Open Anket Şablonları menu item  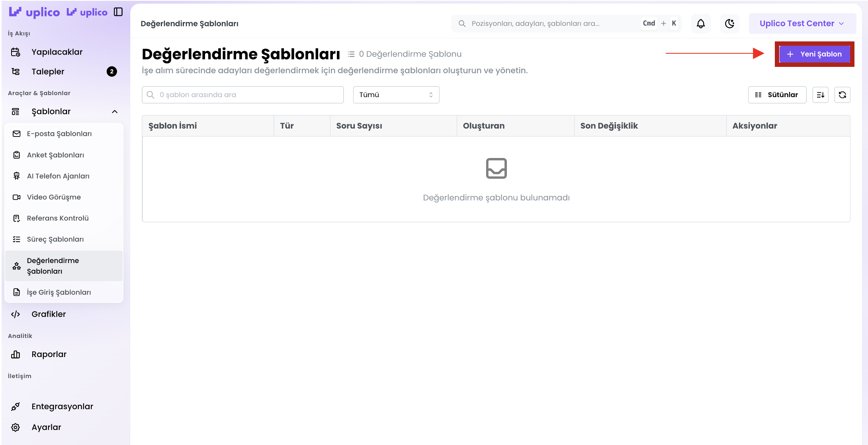[x=55, y=155]
